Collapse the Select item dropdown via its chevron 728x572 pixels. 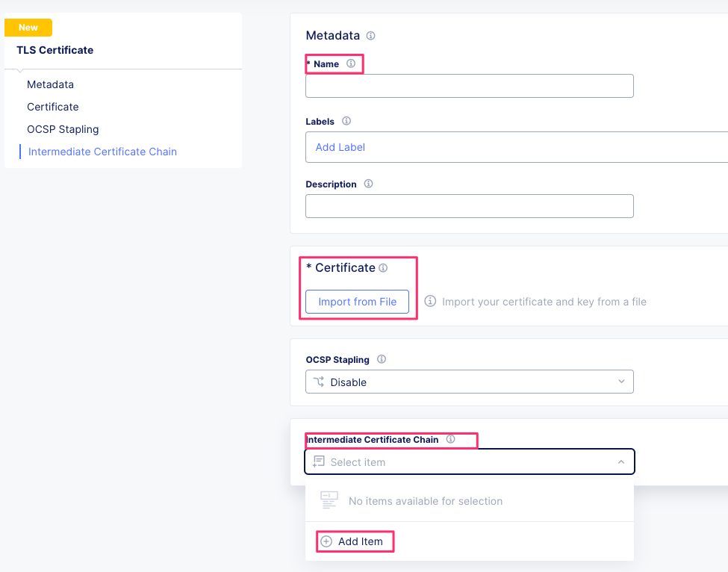[x=621, y=461]
